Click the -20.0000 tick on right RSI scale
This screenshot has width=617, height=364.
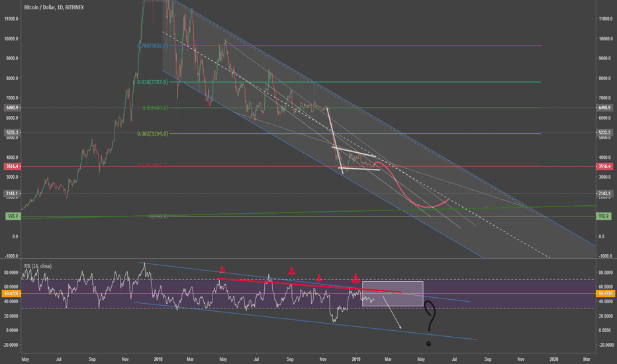point(605,345)
